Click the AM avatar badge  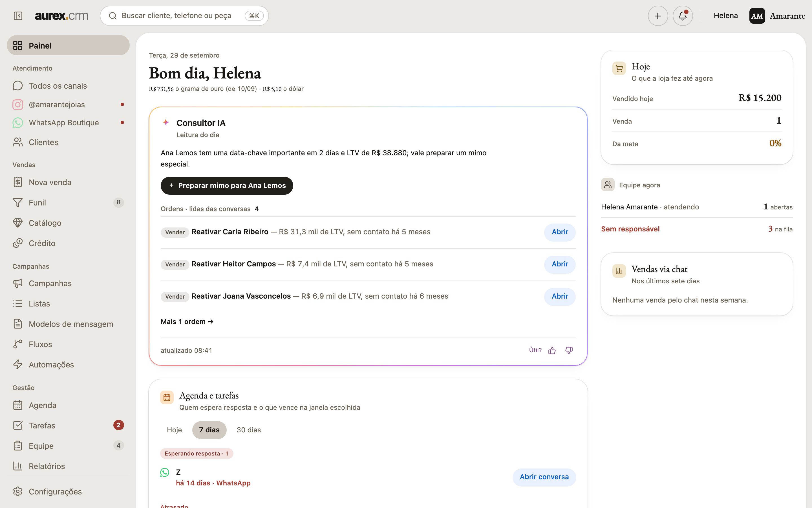[757, 16]
